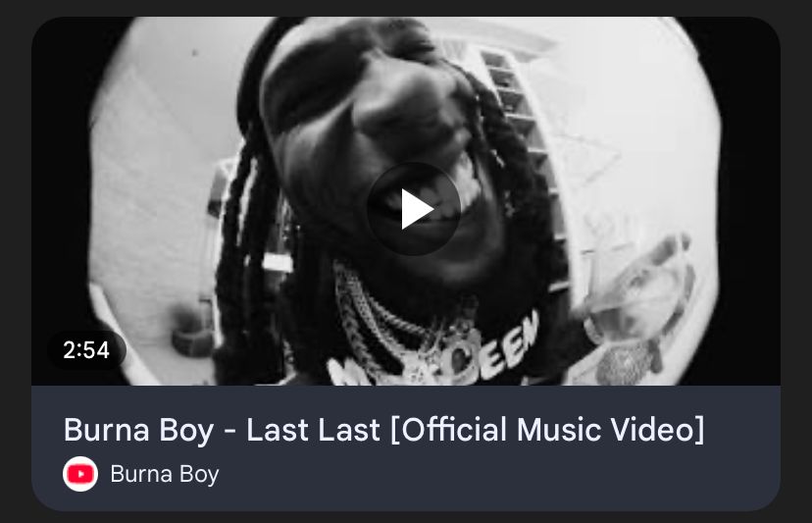This screenshot has height=523, width=812.
Task: Click the words 'Last Last' in the title
Action: [313, 430]
